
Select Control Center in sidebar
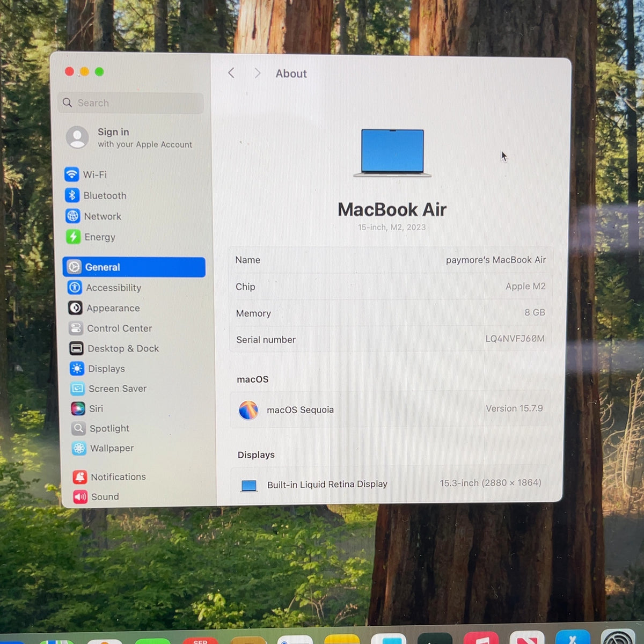tap(111, 328)
